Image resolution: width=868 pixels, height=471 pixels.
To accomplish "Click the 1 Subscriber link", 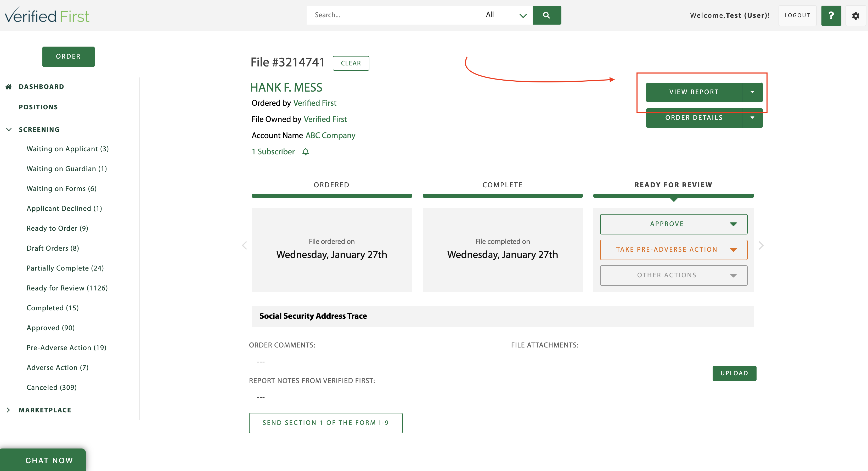I will pos(273,152).
